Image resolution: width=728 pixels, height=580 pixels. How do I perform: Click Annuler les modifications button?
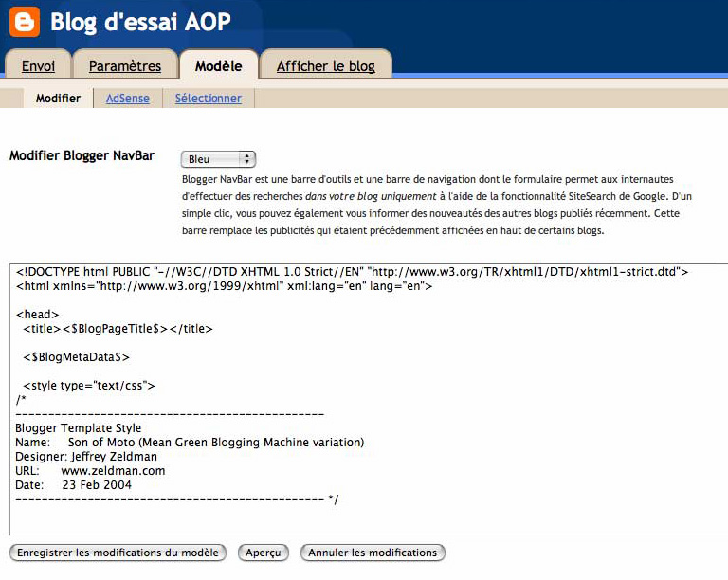click(373, 553)
